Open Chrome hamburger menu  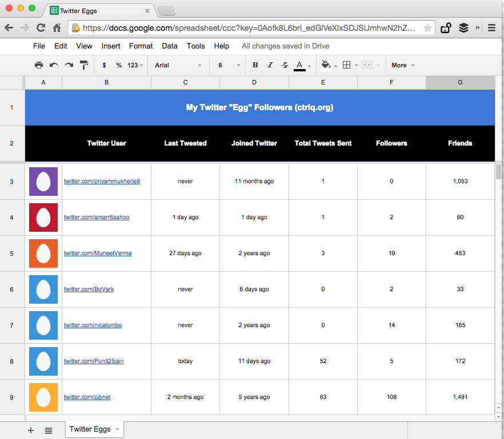click(x=491, y=28)
